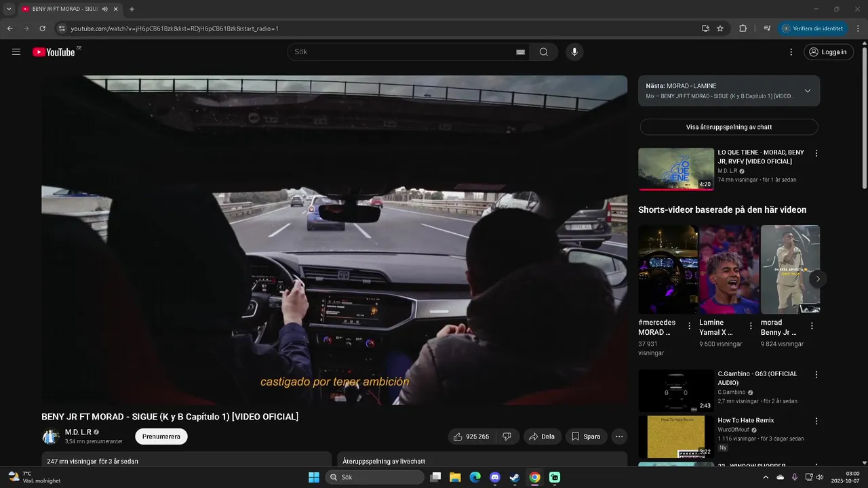
Task: Open M.D. L.R channel avatar
Action: [50, 436]
